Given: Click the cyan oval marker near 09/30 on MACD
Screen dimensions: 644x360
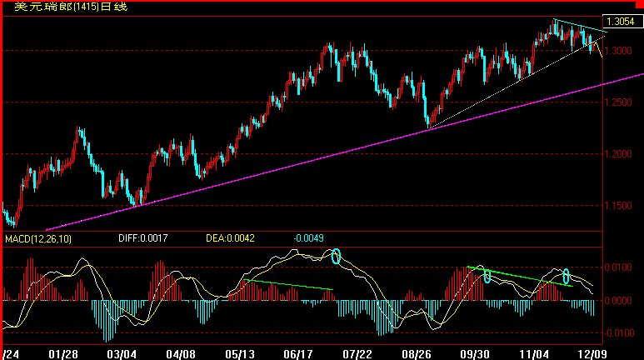Looking at the screenshot, I should click(x=487, y=276).
